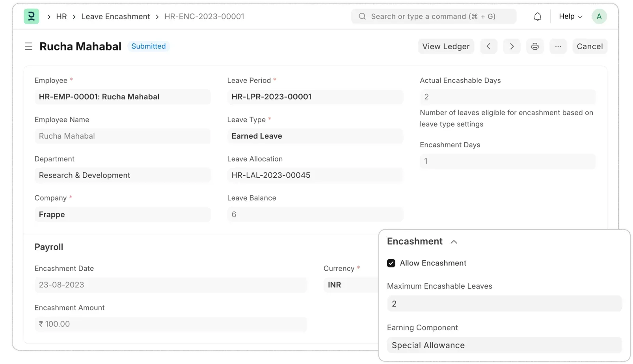Collapse the Encashment section
The image size is (633, 364).
pyautogui.click(x=454, y=242)
